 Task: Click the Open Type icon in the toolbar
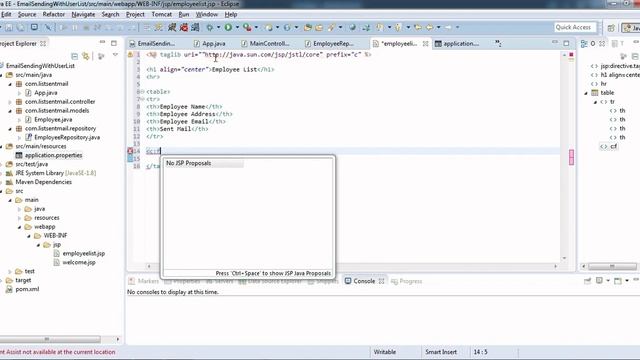tap(308, 27)
